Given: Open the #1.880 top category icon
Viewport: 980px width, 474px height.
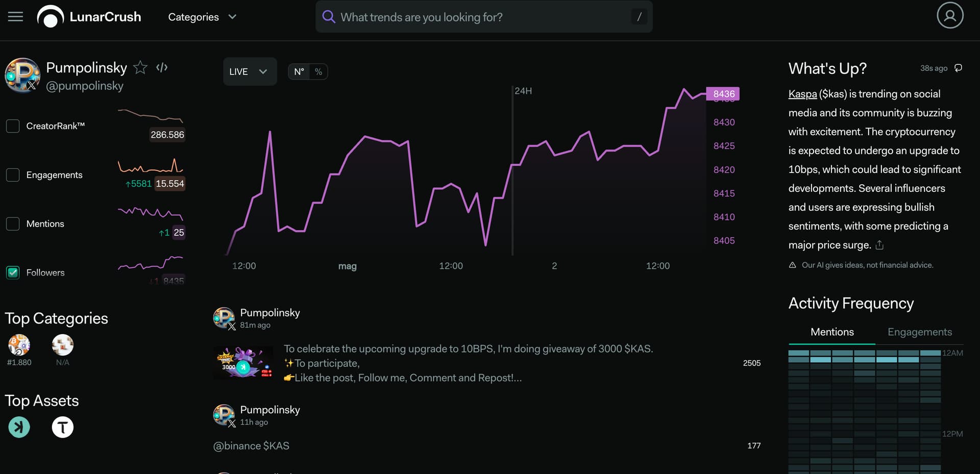Looking at the screenshot, I should point(19,345).
